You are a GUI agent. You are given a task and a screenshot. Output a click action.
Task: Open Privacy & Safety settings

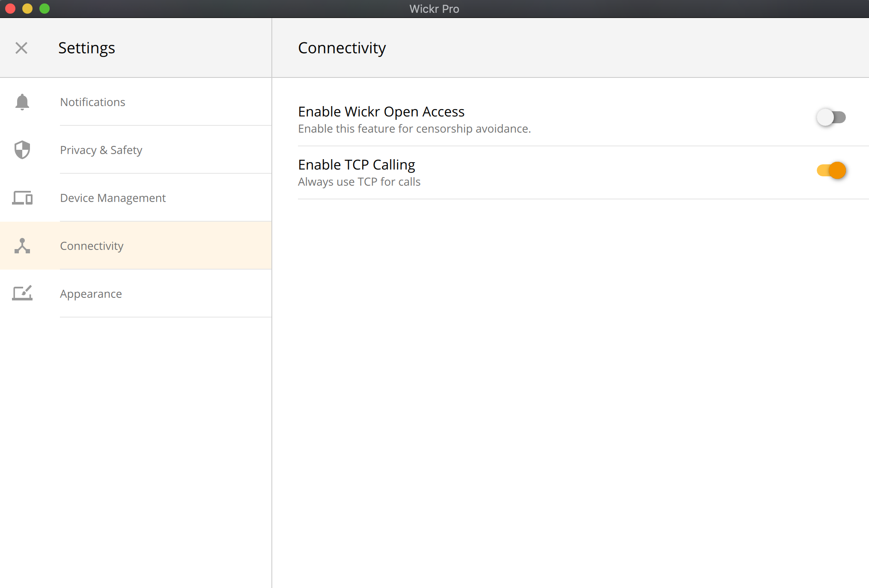(x=136, y=150)
